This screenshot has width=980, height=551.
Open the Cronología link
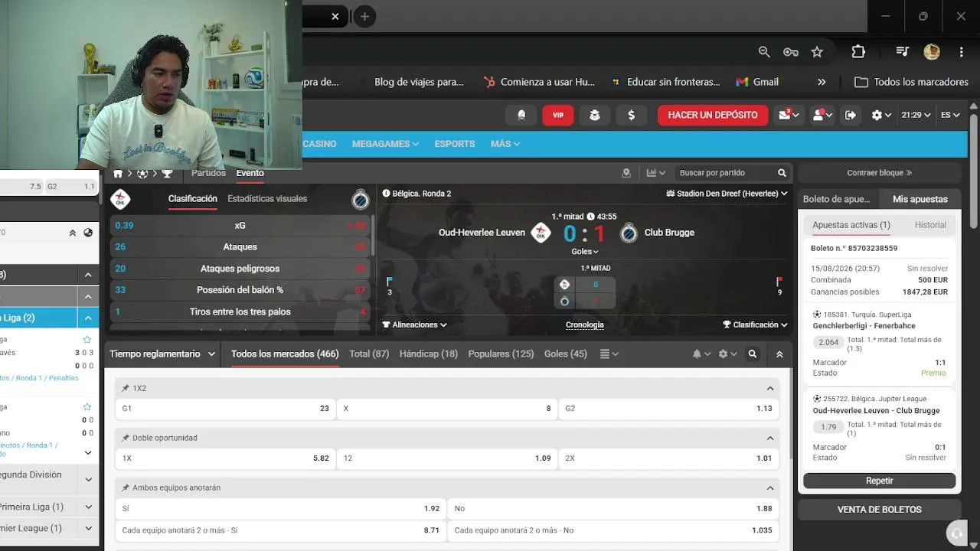click(585, 324)
